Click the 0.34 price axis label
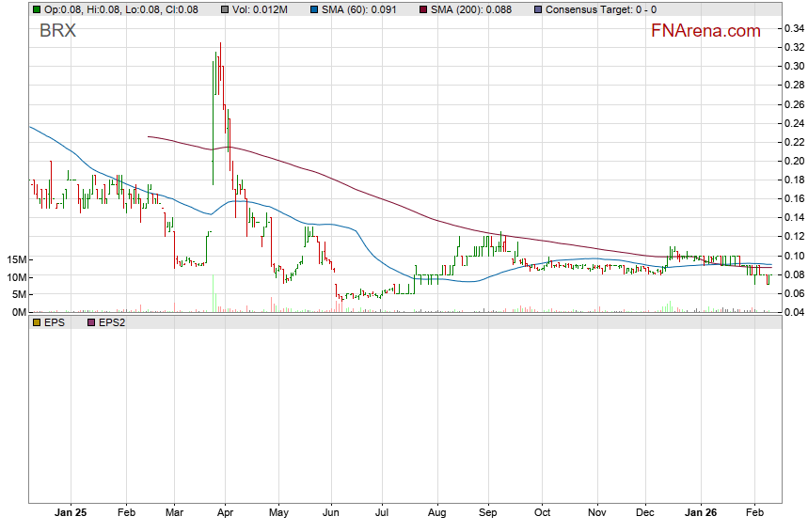808x532 pixels. tap(792, 28)
